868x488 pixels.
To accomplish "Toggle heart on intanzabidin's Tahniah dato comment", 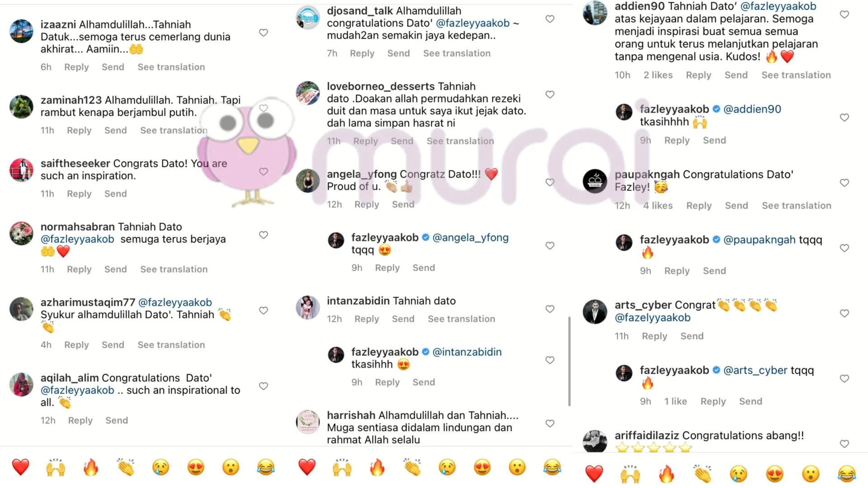I will (550, 309).
